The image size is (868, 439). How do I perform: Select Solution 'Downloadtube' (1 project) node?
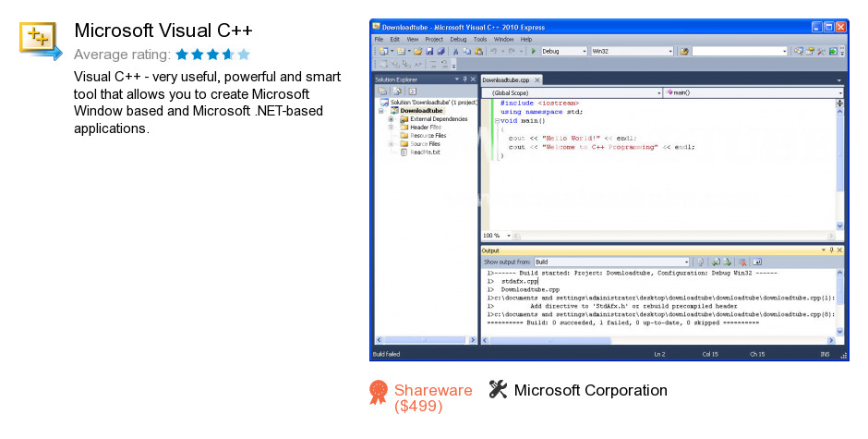pos(433,103)
